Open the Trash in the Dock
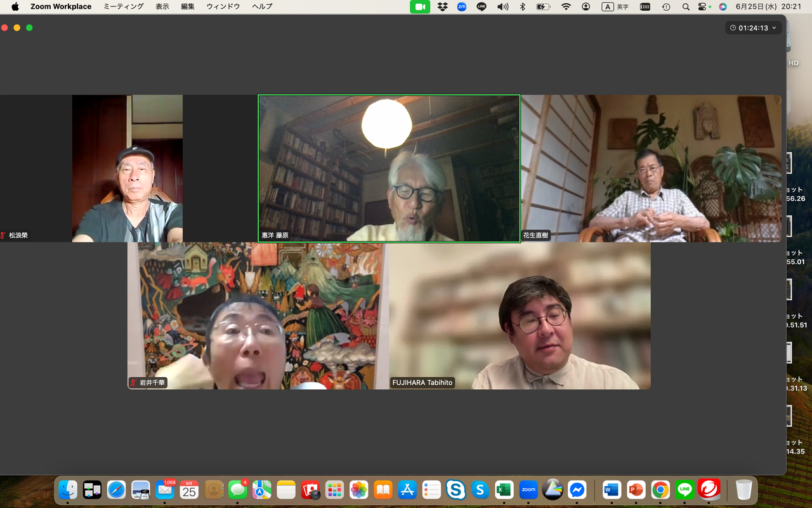Image resolution: width=812 pixels, height=508 pixels. (743, 490)
